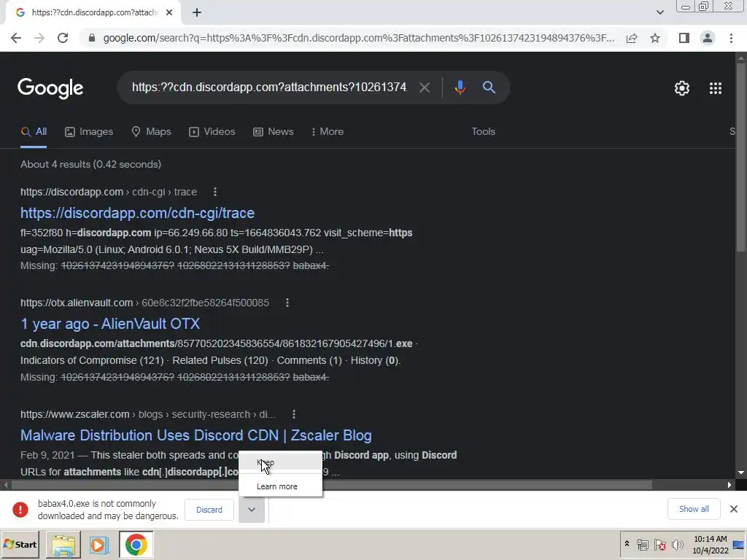Screen dimensions: 747x560
Task: Switch to Images results
Action: point(89,132)
